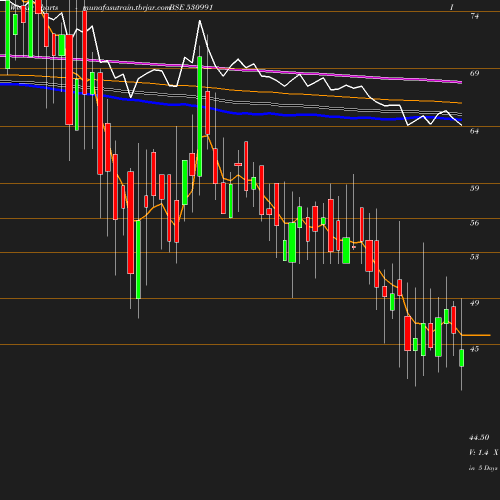Click the 'V: 1.4 X' volume text
The height and width of the screenshot is (500, 500).
coord(484,452)
